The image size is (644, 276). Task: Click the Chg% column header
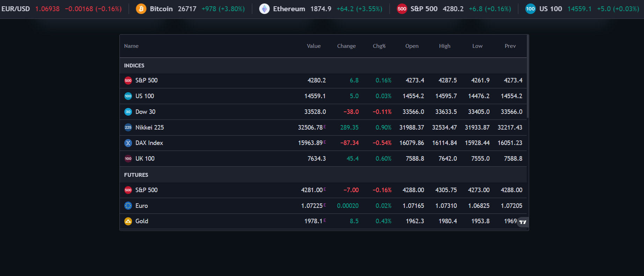[379, 46]
